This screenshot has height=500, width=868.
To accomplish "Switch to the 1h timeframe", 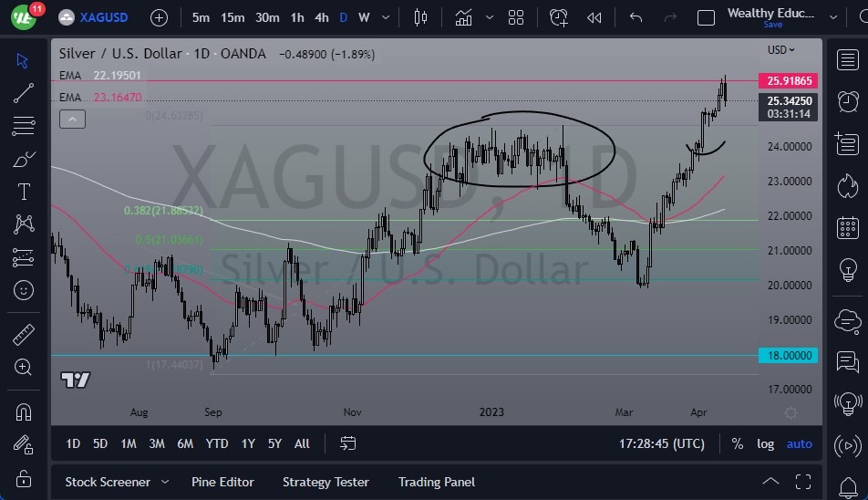I will (297, 17).
